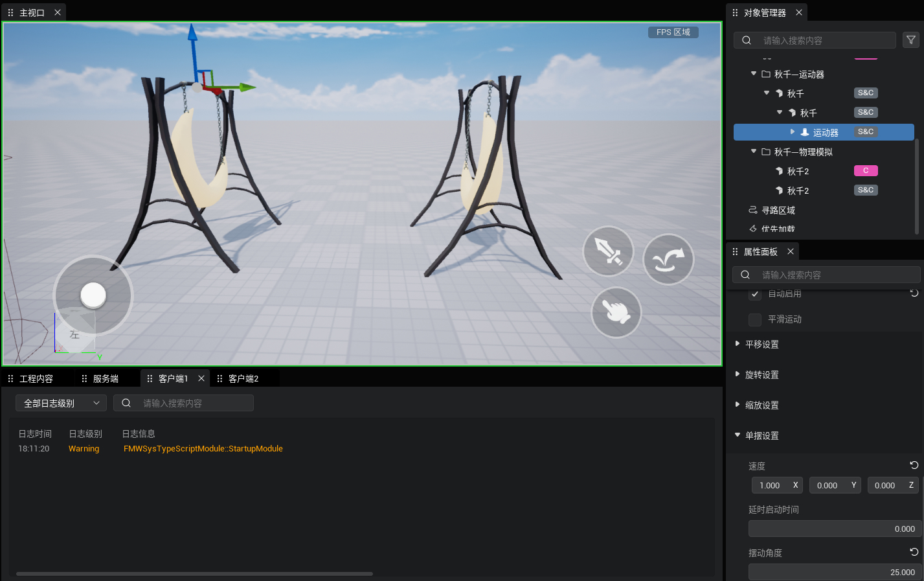Click the S&C tag on 秋千2 row
924x581 pixels.
[x=866, y=190]
